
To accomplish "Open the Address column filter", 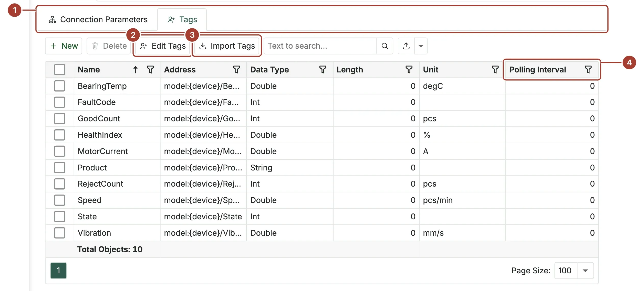I will click(x=236, y=69).
